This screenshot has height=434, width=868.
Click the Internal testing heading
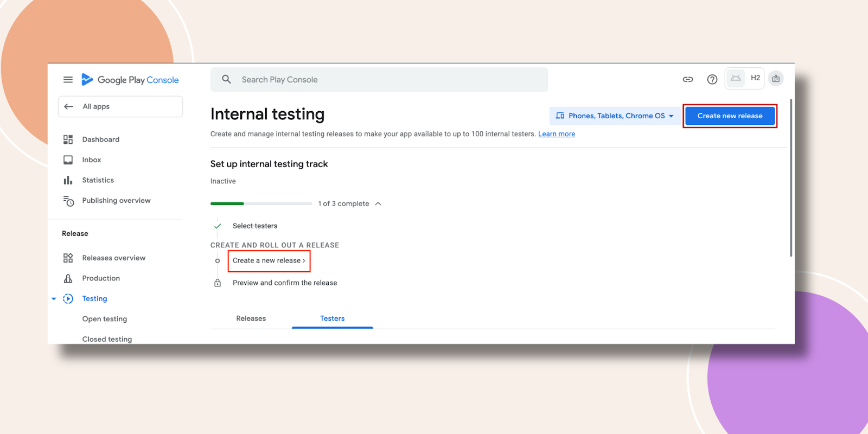(x=267, y=114)
